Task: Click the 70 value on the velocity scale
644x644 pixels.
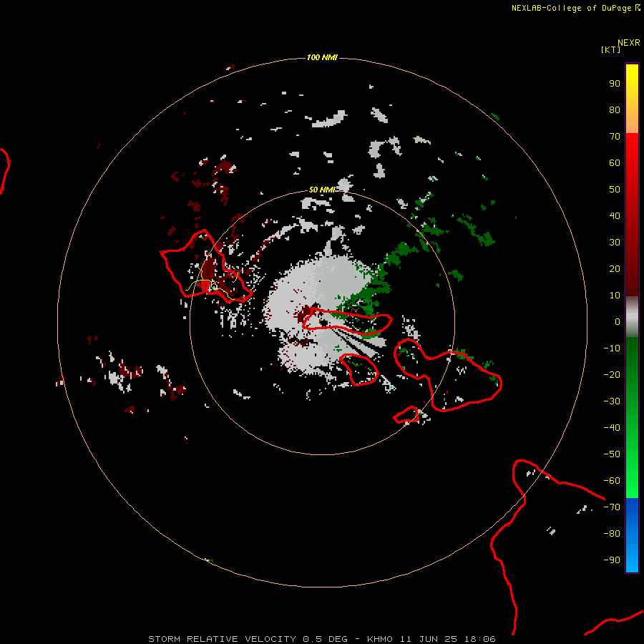Action: tap(615, 137)
